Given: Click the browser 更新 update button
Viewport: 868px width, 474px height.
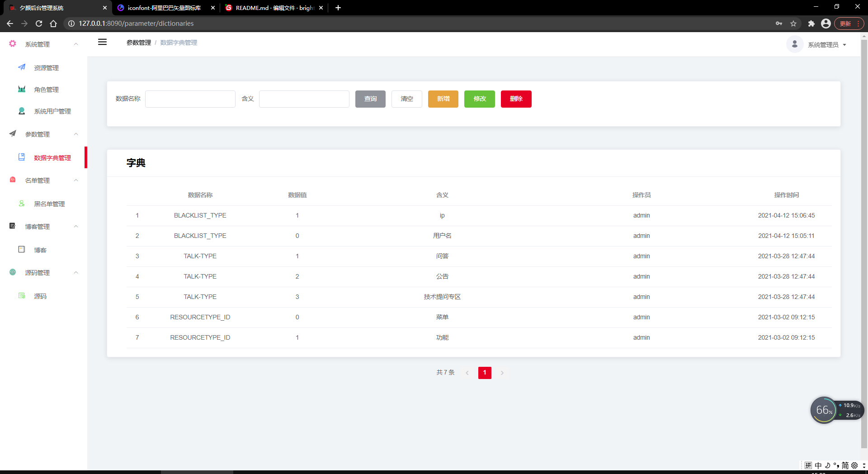Looking at the screenshot, I should coord(849,24).
